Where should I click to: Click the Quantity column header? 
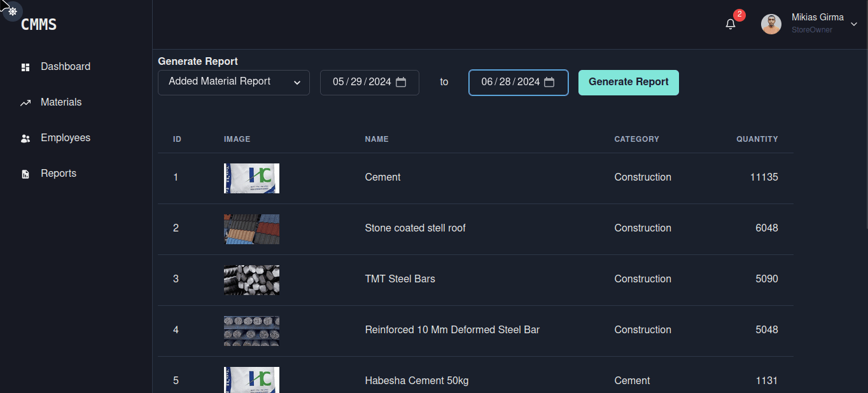tap(757, 139)
